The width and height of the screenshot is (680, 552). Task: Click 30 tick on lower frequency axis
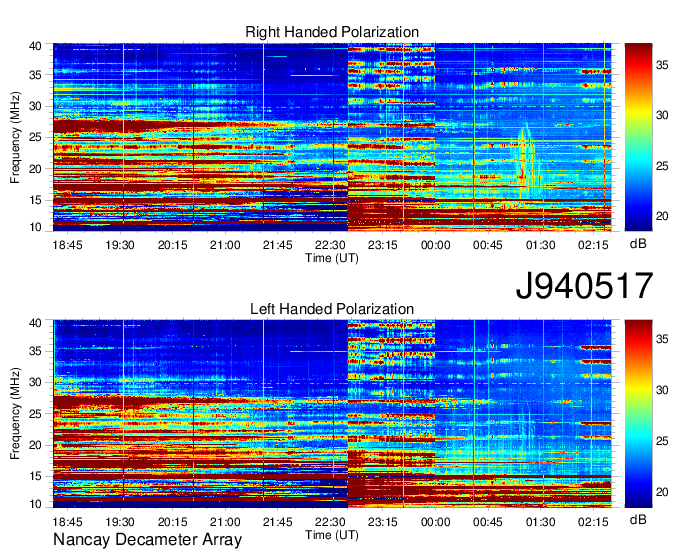pyautogui.click(x=36, y=382)
